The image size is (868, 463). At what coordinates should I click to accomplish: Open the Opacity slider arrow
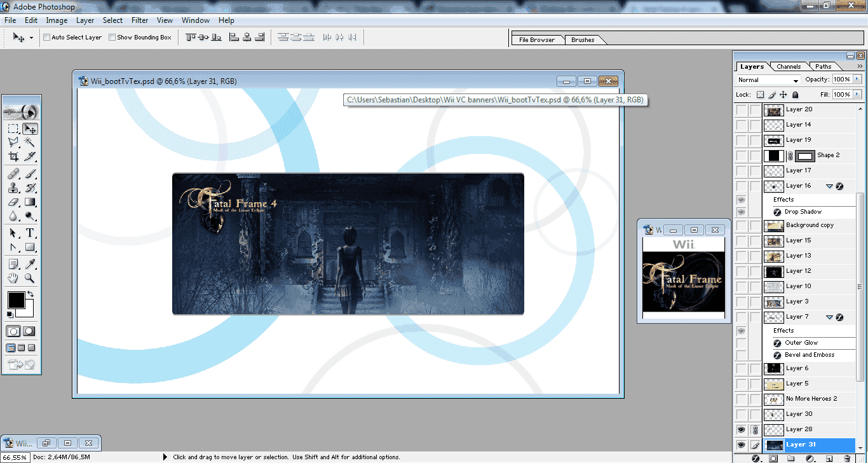pyautogui.click(x=857, y=79)
